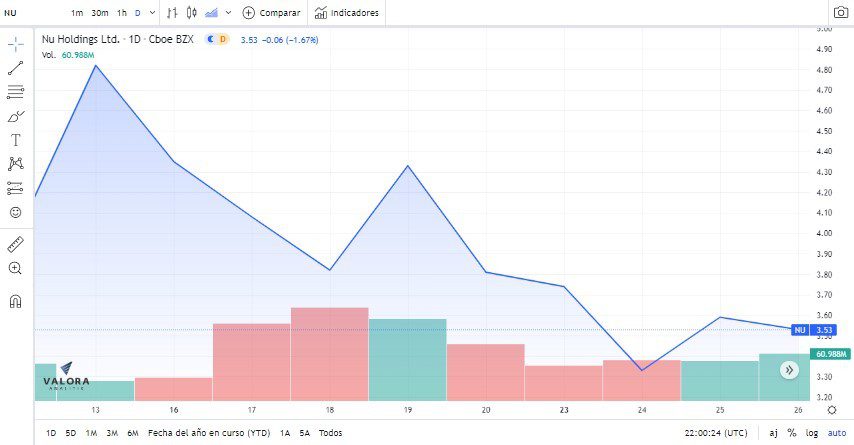Image resolution: width=854 pixels, height=445 pixels.
Task: Select the brush drawing tool
Action: coord(16,116)
